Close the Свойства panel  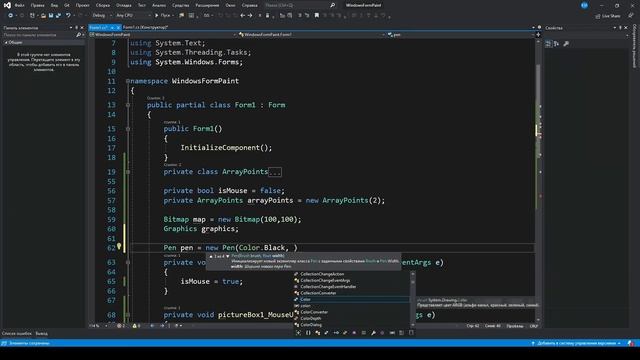pyautogui.click(x=626, y=28)
